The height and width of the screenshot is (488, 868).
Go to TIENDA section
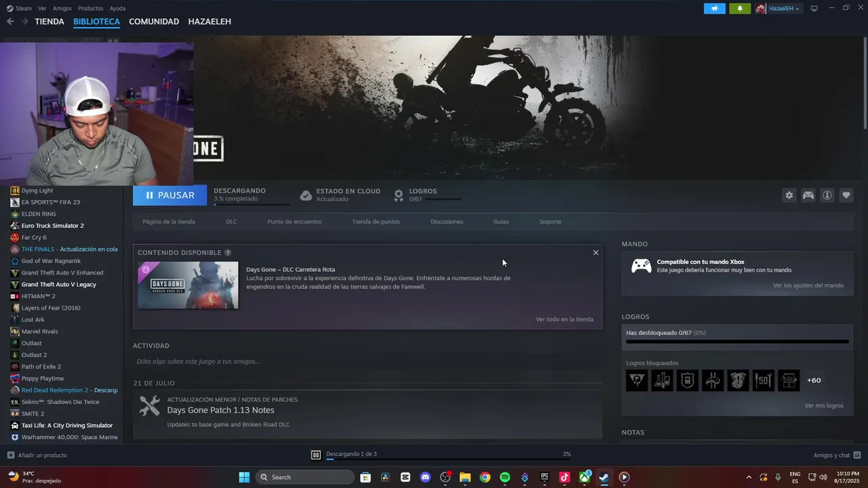point(50,22)
